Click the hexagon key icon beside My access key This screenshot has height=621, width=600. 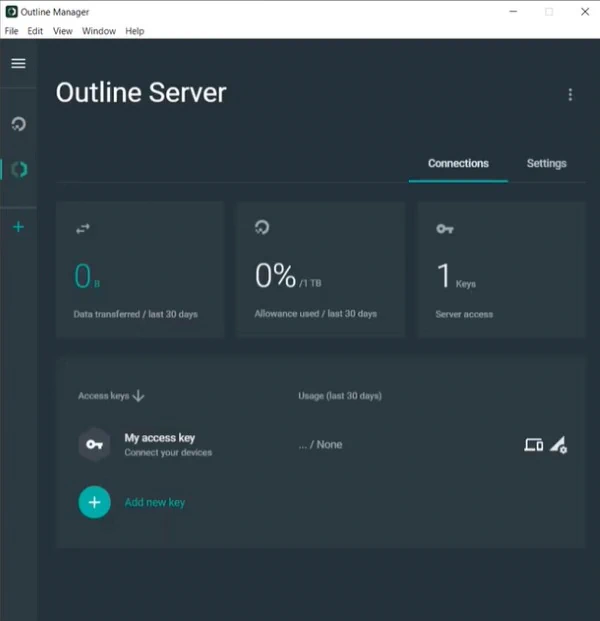coord(94,444)
